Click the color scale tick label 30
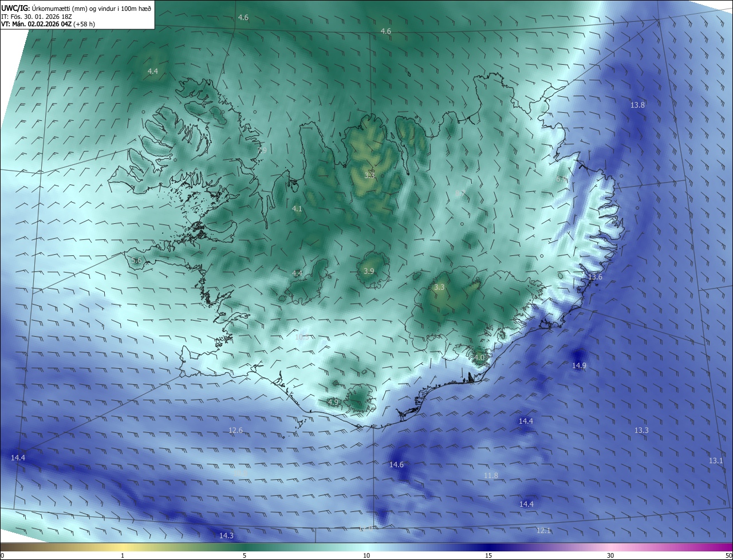This screenshot has height=560, width=733. point(610,555)
